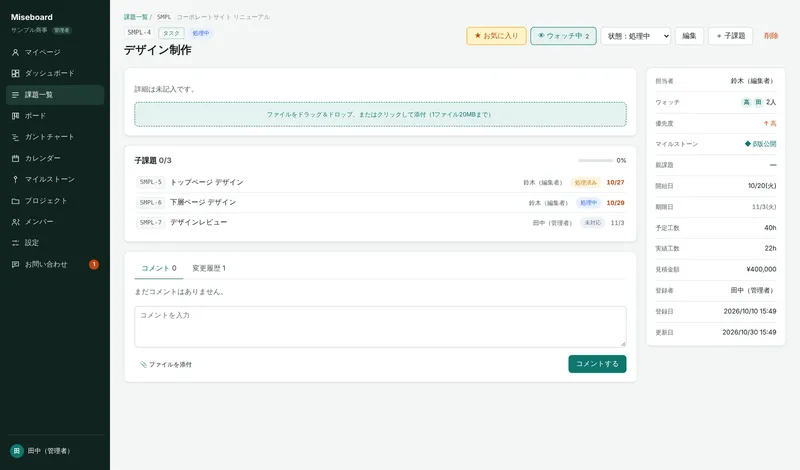Click the priority ↑ 高 value
800x470 pixels.
click(770, 123)
